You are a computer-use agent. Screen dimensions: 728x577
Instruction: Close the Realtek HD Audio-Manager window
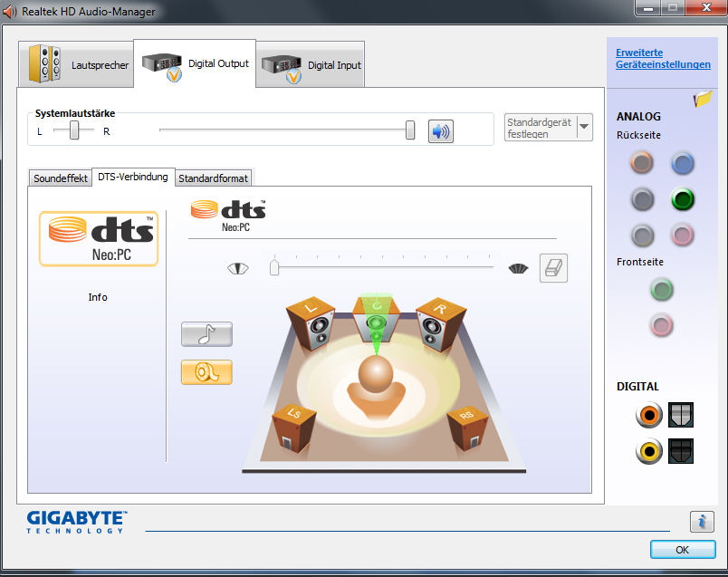[706, 8]
